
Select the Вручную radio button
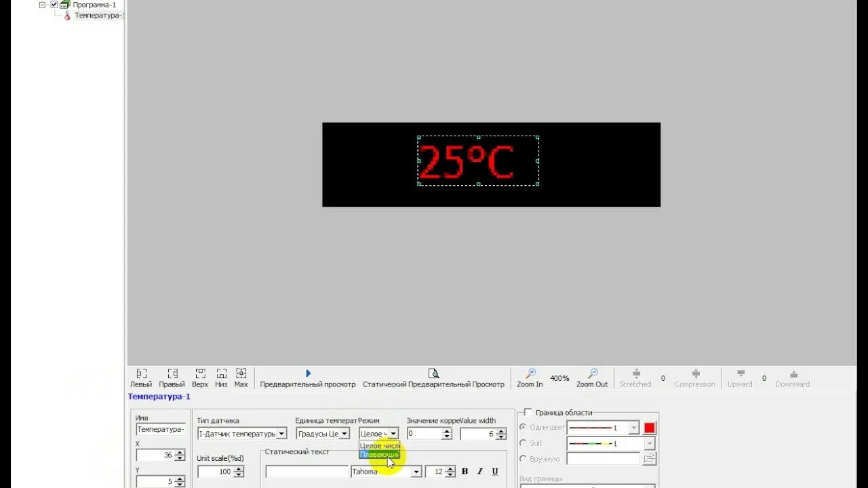pos(523,459)
